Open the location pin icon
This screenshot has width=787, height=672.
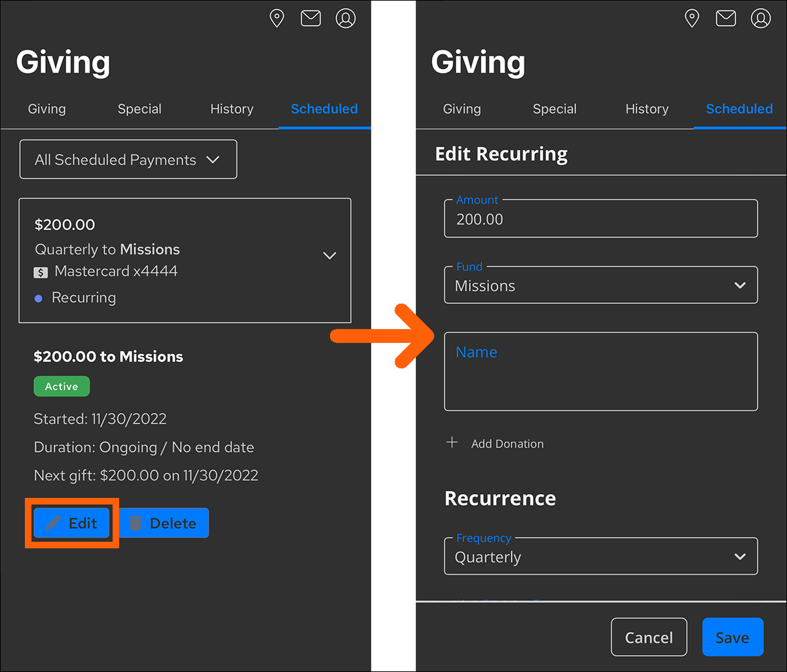(276, 18)
